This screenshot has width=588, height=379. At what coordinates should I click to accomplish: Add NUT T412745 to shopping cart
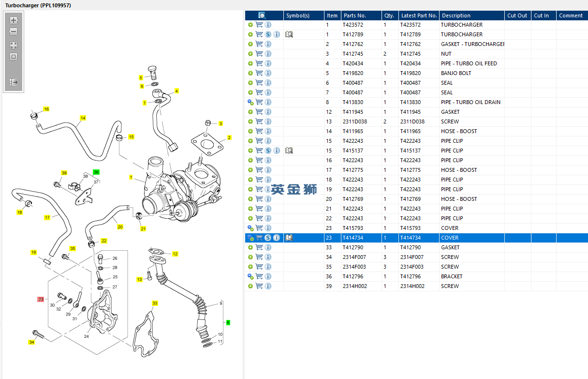(x=259, y=54)
